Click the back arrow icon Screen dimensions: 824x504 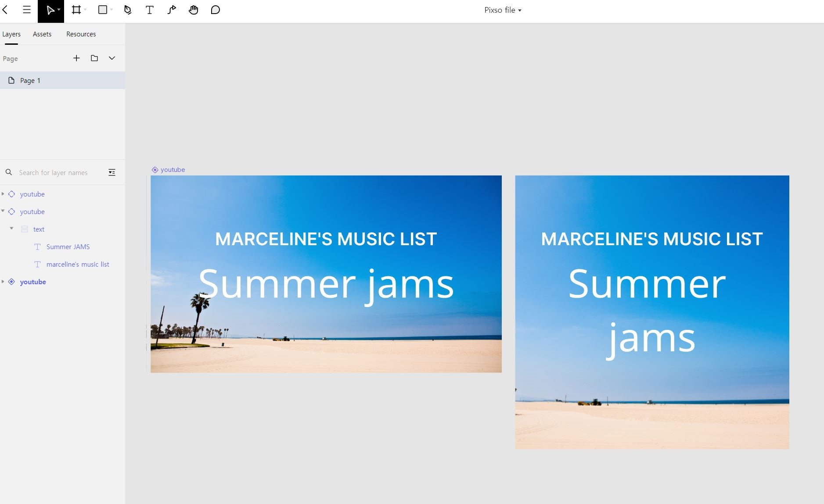[x=5, y=10]
